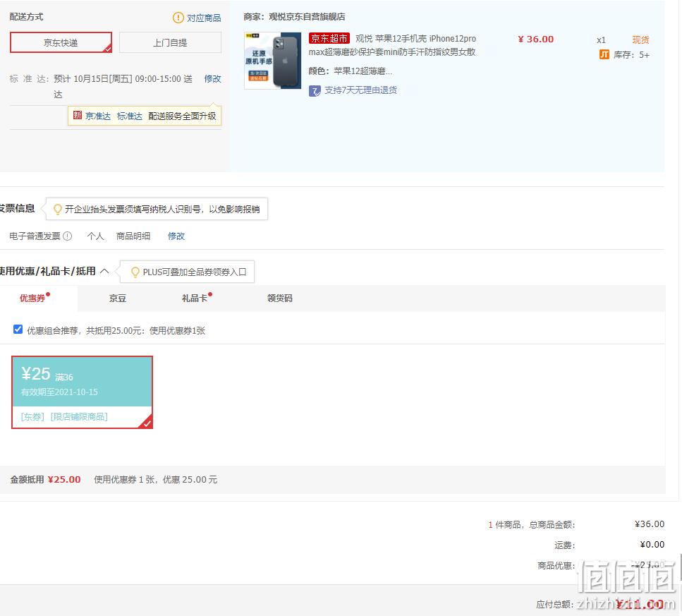Click the 对应商品 warning icon
Screen dimensions: 682x616
coord(178,18)
